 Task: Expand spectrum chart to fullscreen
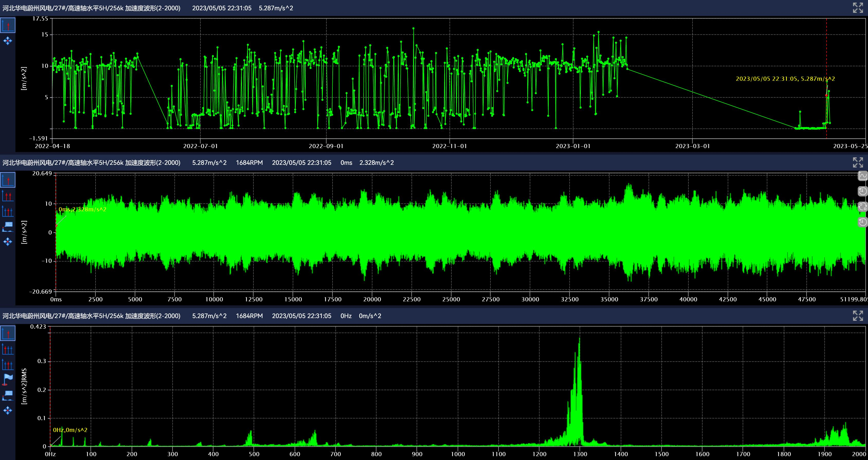click(857, 316)
